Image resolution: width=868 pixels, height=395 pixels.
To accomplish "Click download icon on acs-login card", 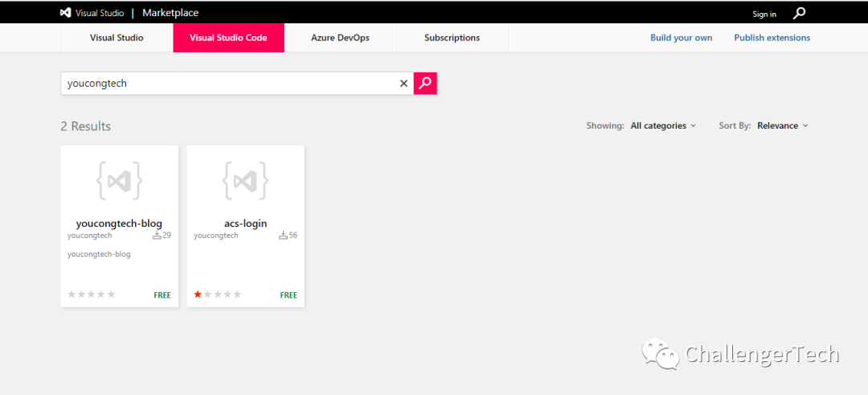I will (283, 236).
